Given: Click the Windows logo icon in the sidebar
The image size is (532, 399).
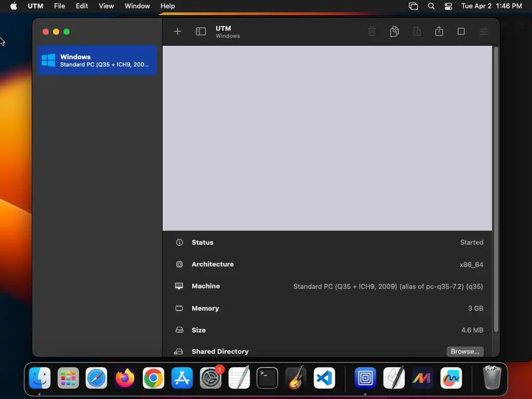Looking at the screenshot, I should point(48,60).
